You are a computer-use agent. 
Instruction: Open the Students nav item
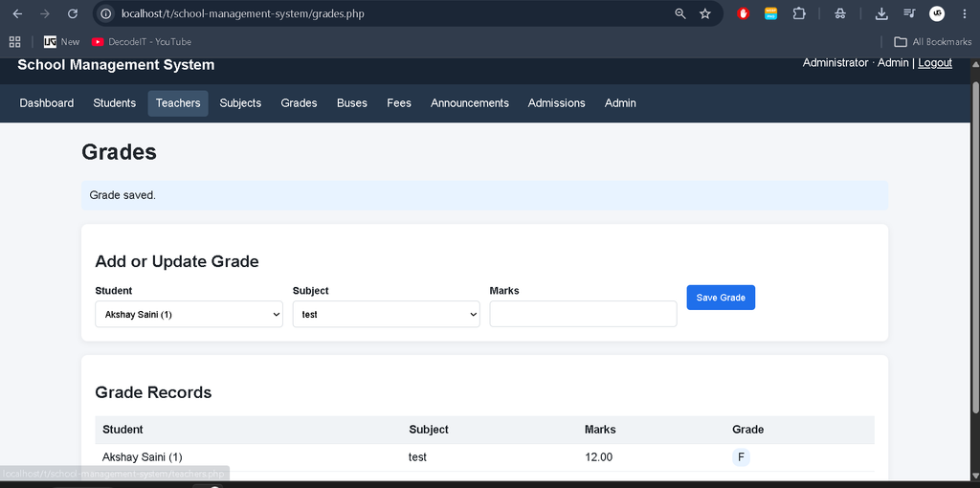pos(115,103)
